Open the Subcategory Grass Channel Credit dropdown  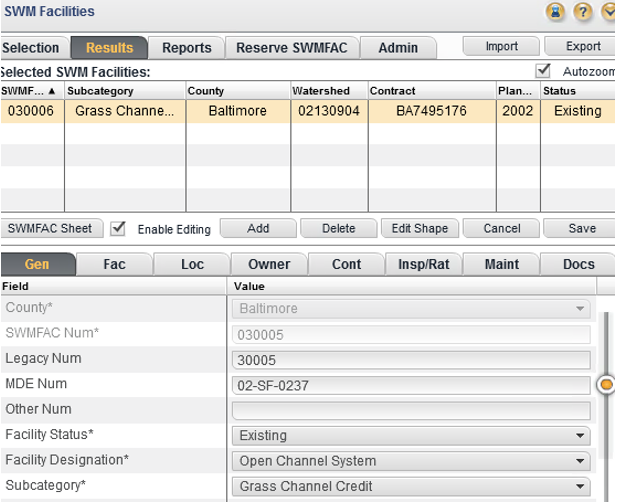coord(411,486)
